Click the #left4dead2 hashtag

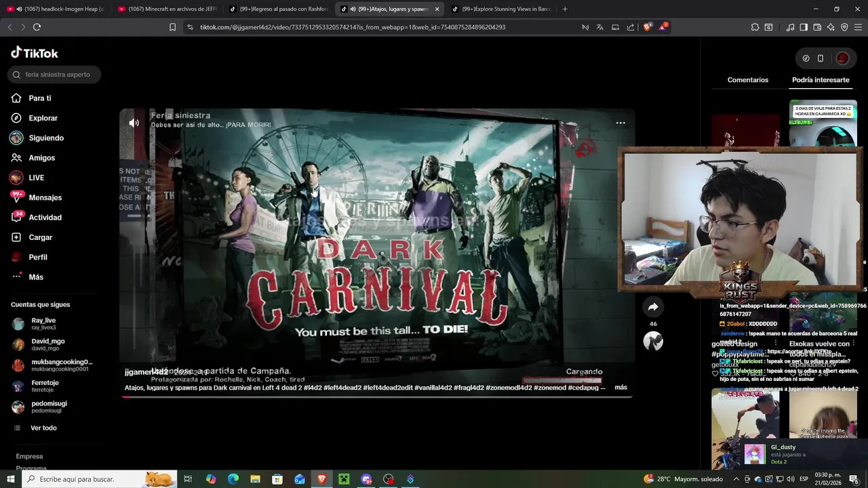coord(342,388)
